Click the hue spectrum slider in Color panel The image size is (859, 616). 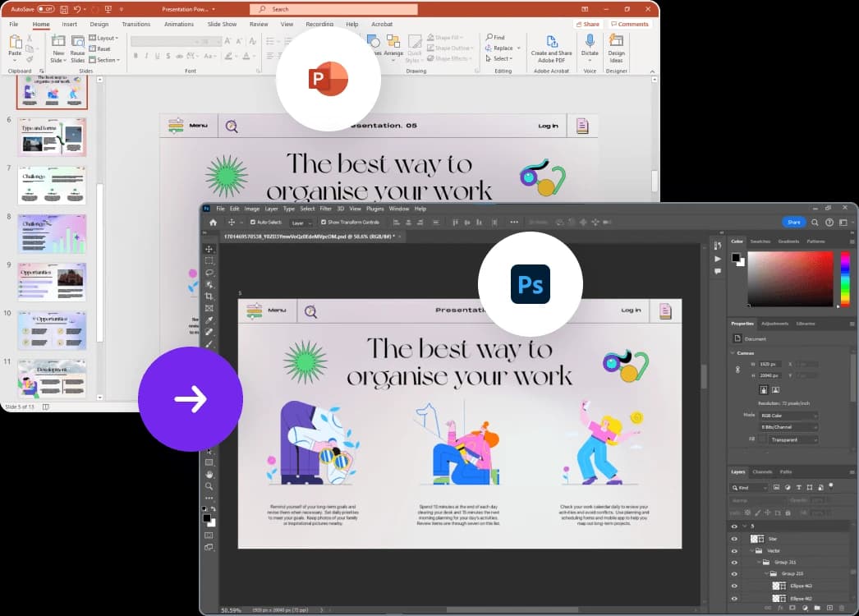click(x=845, y=279)
